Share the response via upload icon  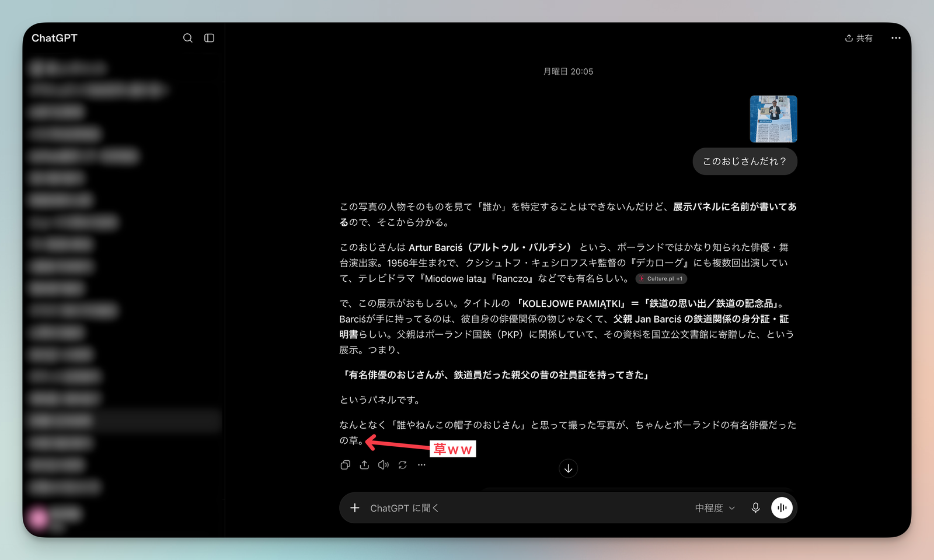point(364,465)
